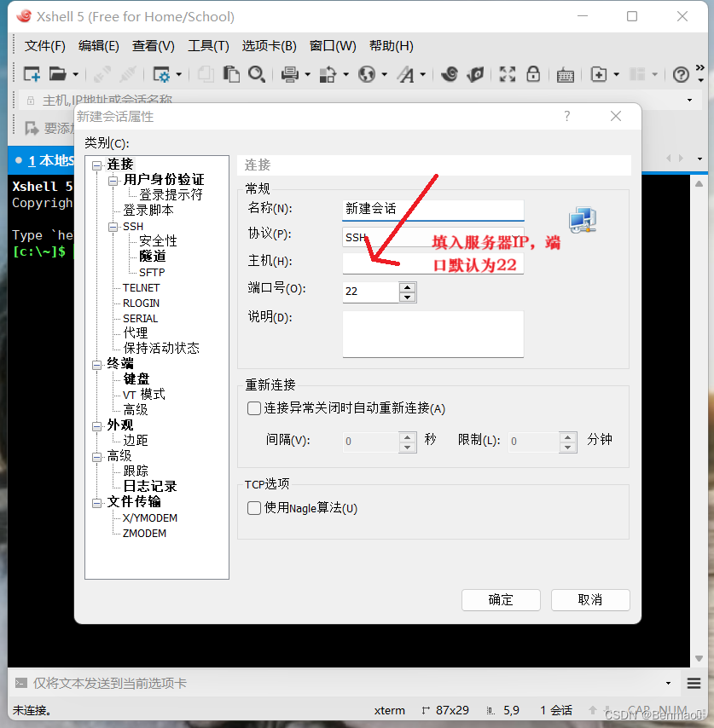Viewport: 714px width, 728px height.
Task: Open the 查看(V) menu
Action: coord(154,45)
